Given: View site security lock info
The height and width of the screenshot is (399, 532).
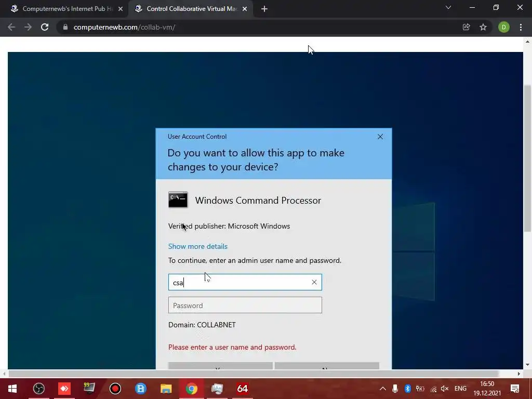Looking at the screenshot, I should pyautogui.click(x=65, y=27).
